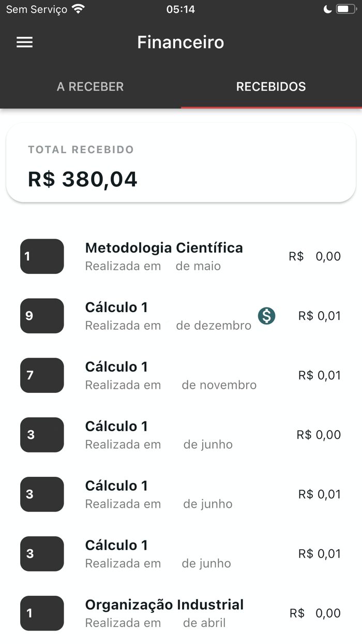The height and width of the screenshot is (644, 362).
Task: Click the badge labeled 1 for Metodologia Científica
Action: coord(41,256)
